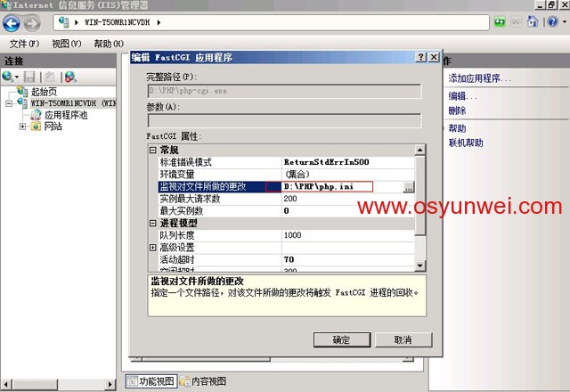570x392 pixels.
Task: Click the delete connection globe icon
Action: coord(69,78)
